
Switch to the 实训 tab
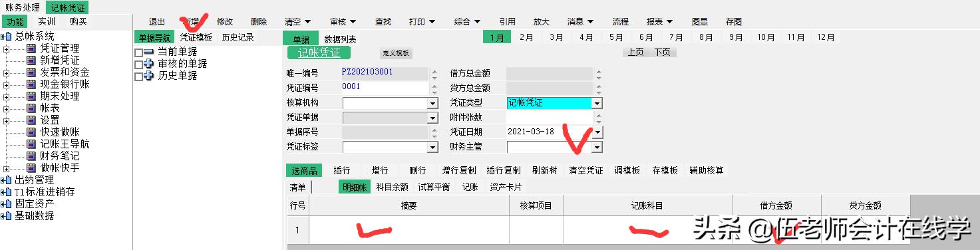pos(47,22)
